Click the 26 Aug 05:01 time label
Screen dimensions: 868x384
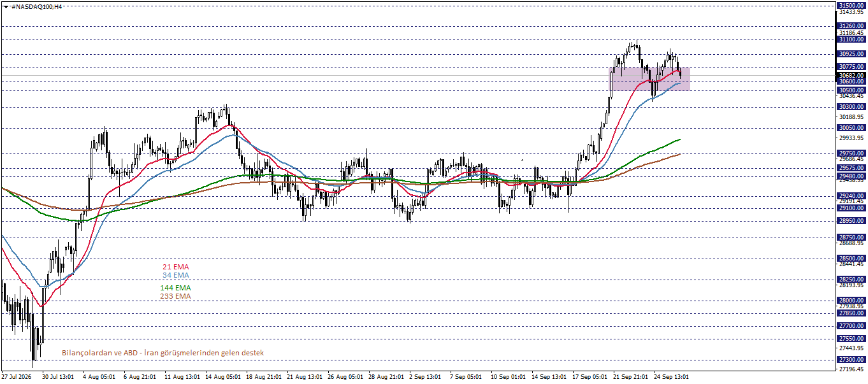click(345, 377)
